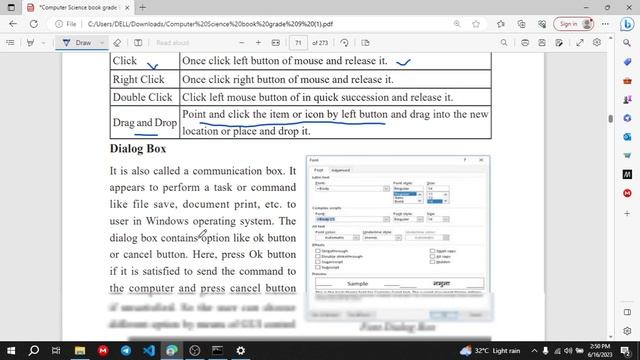The height and width of the screenshot is (360, 640).
Task: Select the Erase tool
Action: pyautogui.click(x=117, y=42)
